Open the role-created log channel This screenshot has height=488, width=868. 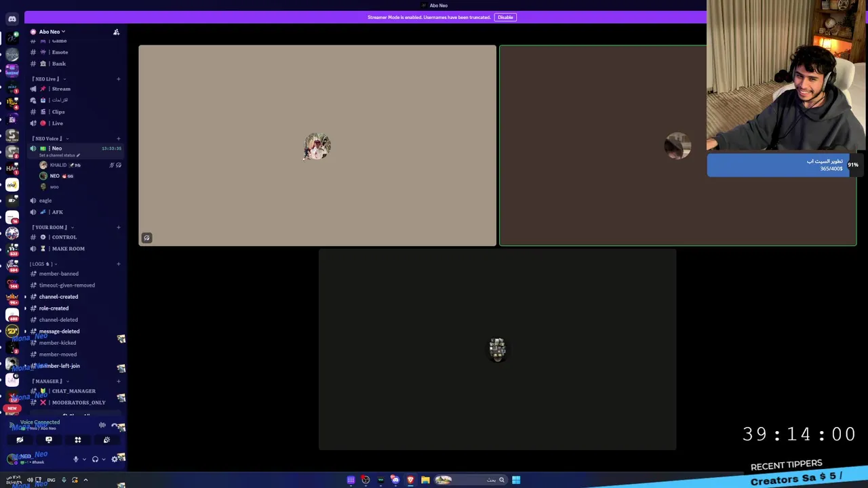(75, 308)
